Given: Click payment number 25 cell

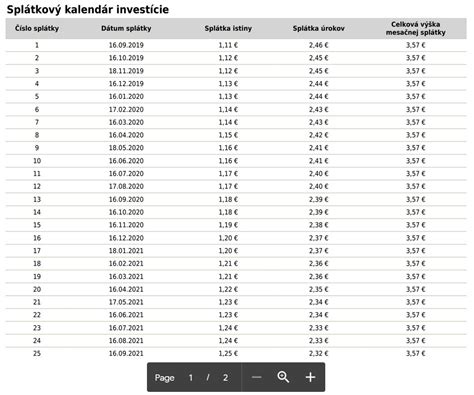Looking at the screenshot, I should click(x=37, y=354).
